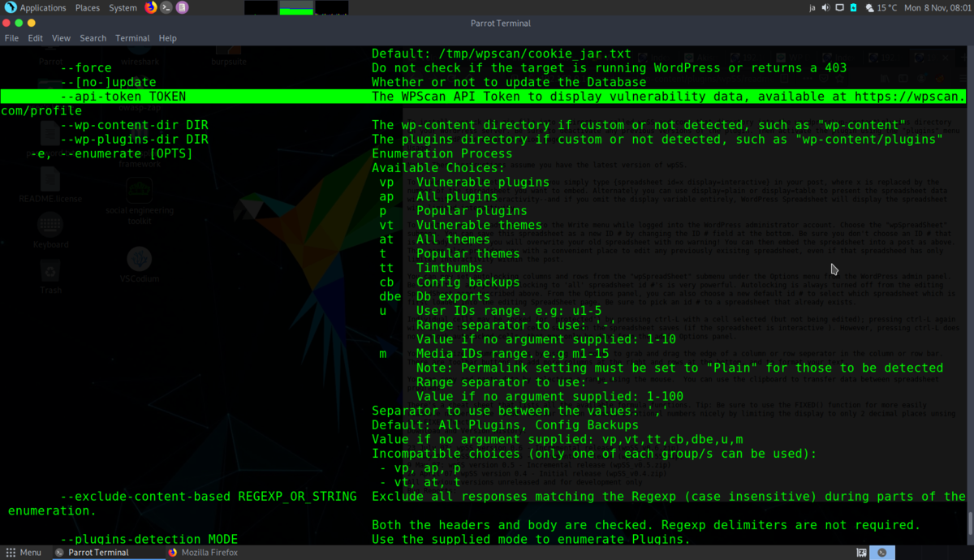Click '--wp-plugins-dir DIR' option text
The width and height of the screenshot is (974, 560).
pos(134,140)
